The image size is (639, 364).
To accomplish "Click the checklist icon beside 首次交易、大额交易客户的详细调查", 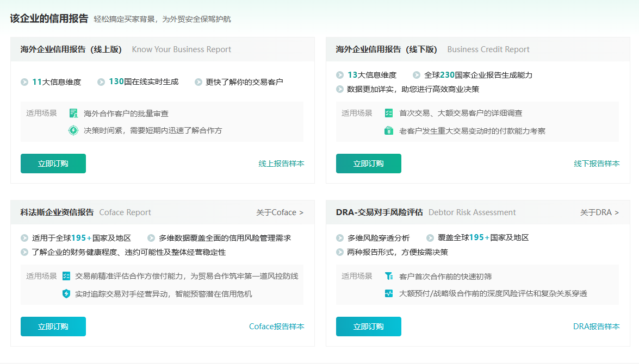I will (389, 113).
